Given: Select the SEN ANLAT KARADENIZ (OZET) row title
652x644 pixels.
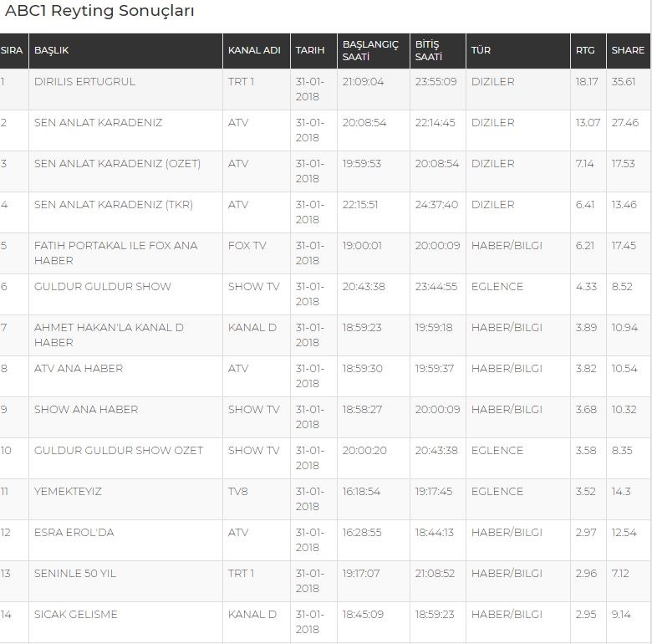Looking at the screenshot, I should point(117,164).
